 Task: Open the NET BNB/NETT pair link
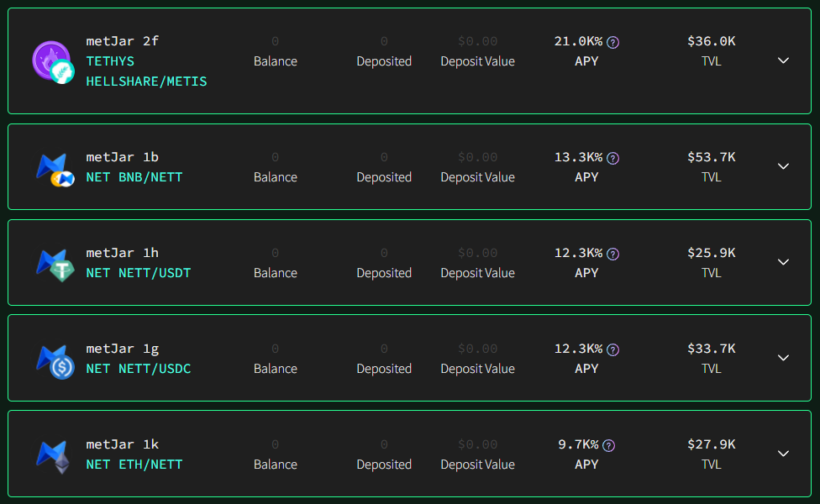point(134,177)
